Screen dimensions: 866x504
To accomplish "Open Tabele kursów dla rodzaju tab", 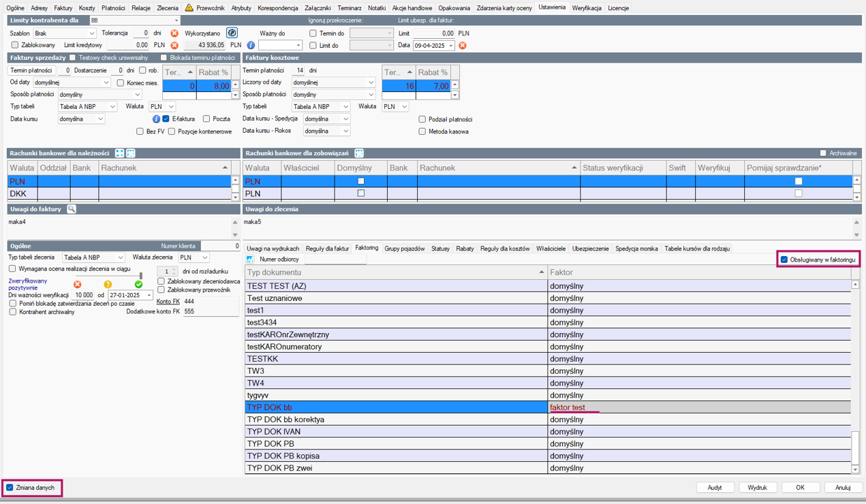I will 697,249.
